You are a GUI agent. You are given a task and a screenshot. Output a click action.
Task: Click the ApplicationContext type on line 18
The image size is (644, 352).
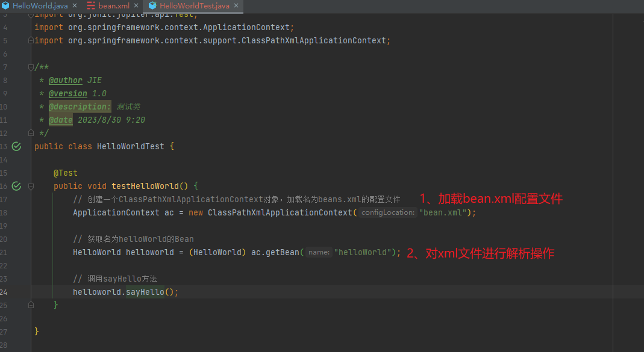coord(116,212)
